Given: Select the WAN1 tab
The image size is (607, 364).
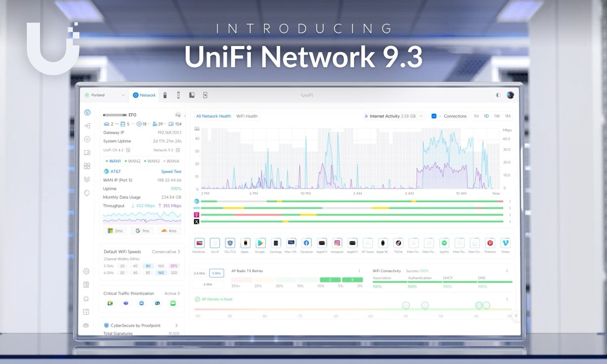Looking at the screenshot, I should 114,161.
